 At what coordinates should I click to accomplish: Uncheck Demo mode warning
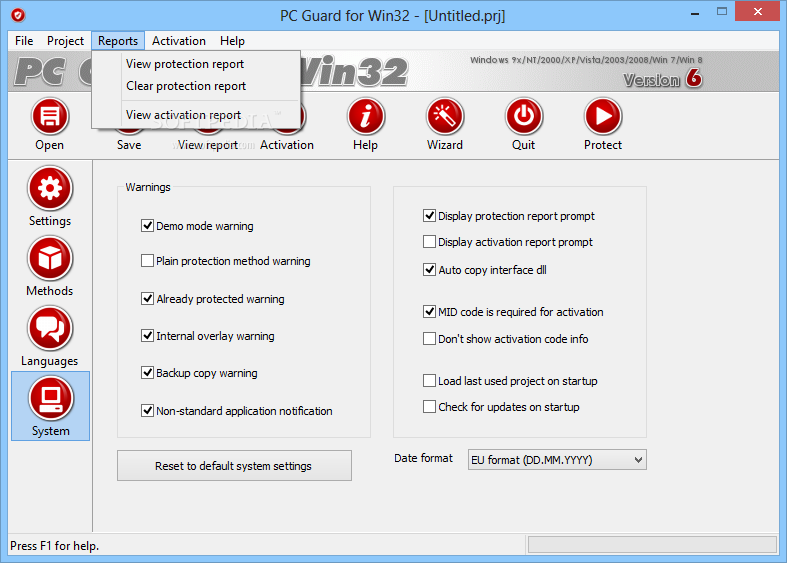[x=147, y=226]
